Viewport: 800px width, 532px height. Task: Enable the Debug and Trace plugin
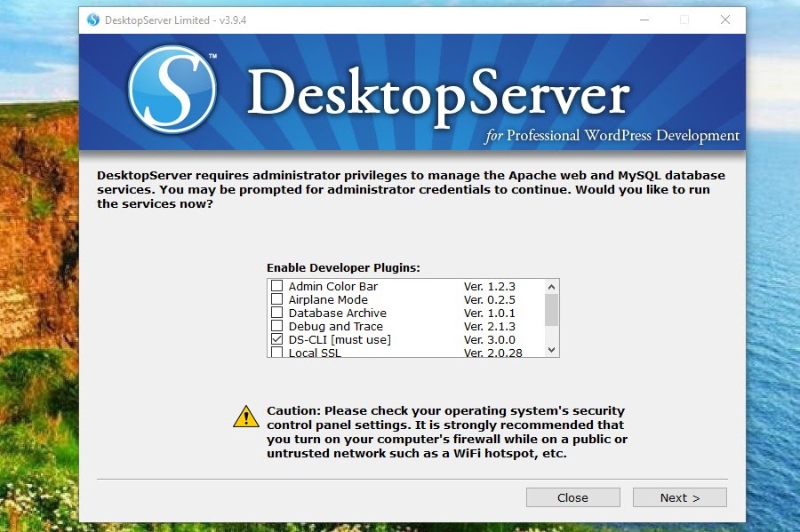(x=276, y=326)
